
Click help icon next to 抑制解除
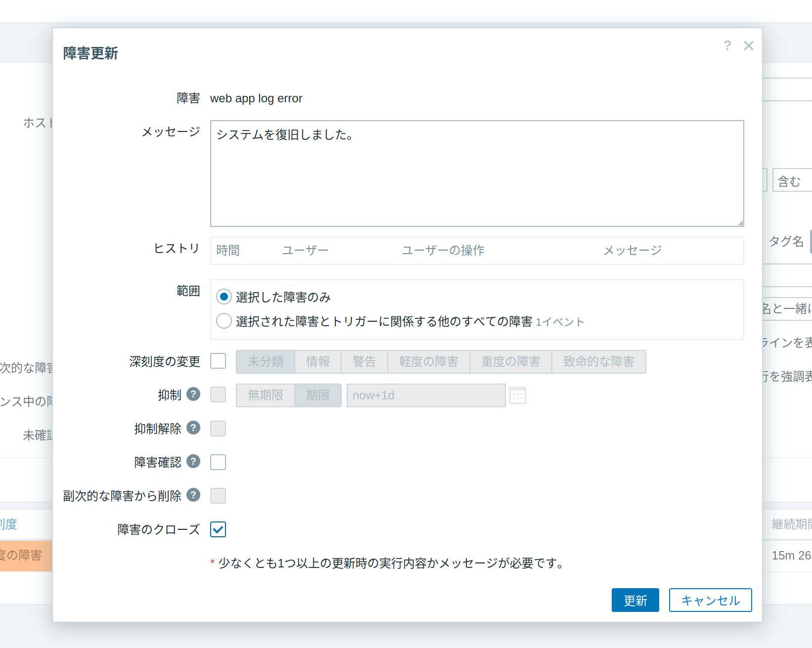[x=193, y=428]
